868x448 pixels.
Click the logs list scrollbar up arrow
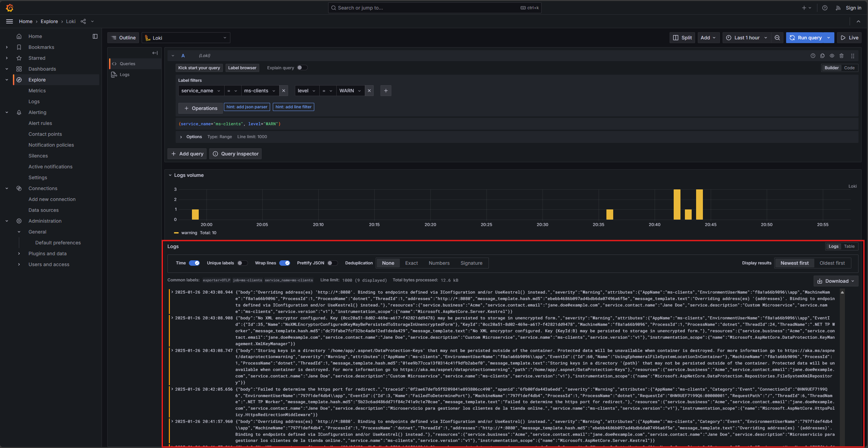(842, 292)
